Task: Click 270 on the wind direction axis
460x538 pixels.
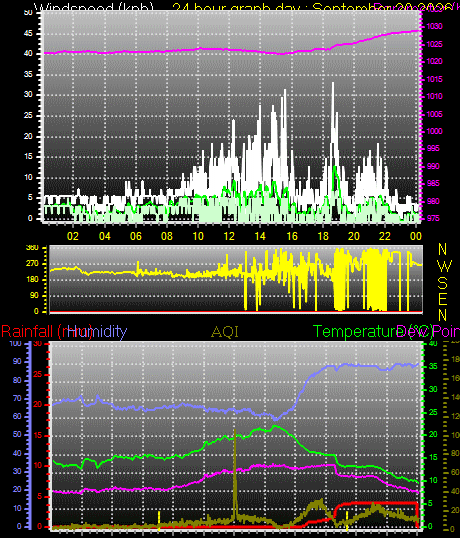Action: point(32,264)
